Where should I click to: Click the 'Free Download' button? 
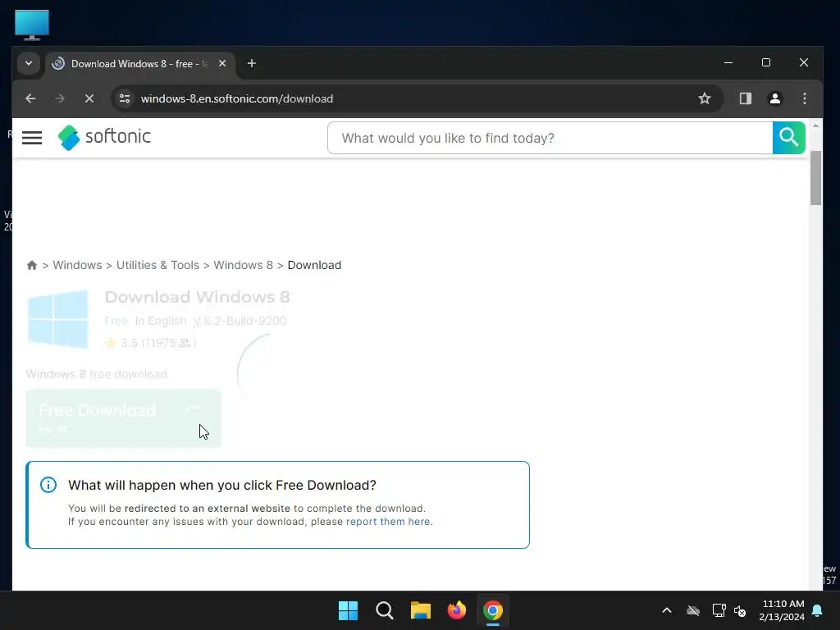tap(123, 418)
